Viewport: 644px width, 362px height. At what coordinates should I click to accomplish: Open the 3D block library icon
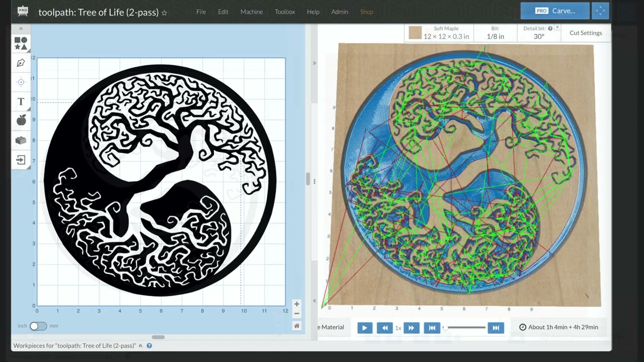coord(21,140)
